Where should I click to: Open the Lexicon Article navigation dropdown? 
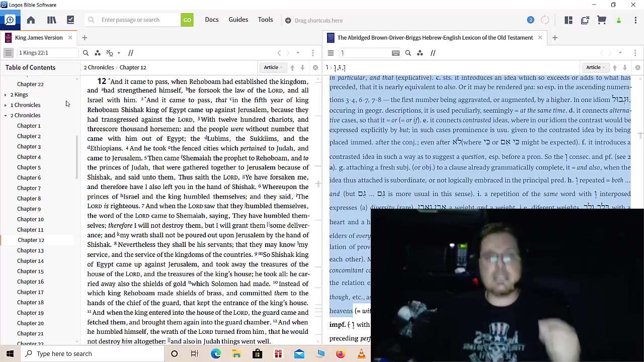(x=596, y=67)
